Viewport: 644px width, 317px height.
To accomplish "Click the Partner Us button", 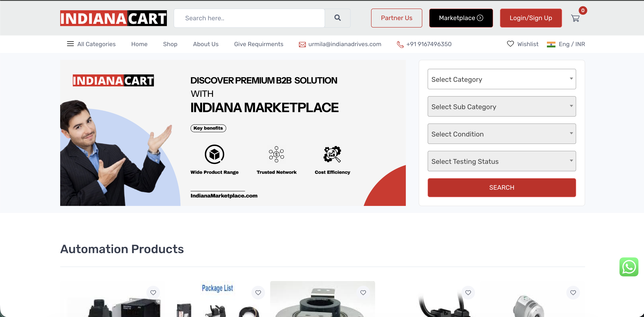I will tap(396, 18).
